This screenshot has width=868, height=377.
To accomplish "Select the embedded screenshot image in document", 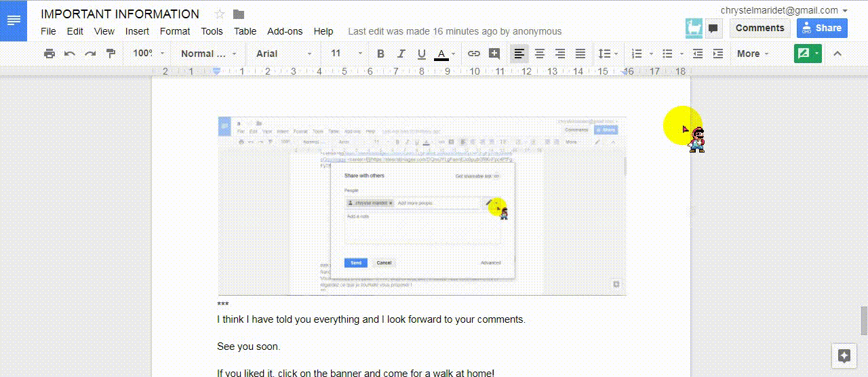I will click(422, 205).
